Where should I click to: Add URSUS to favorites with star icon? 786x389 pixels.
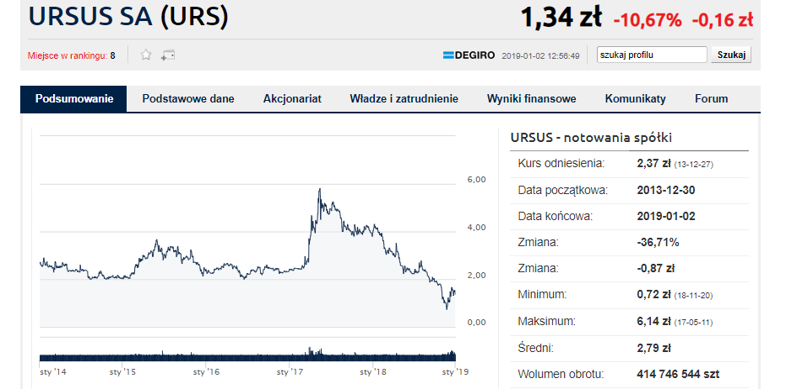pos(146,55)
